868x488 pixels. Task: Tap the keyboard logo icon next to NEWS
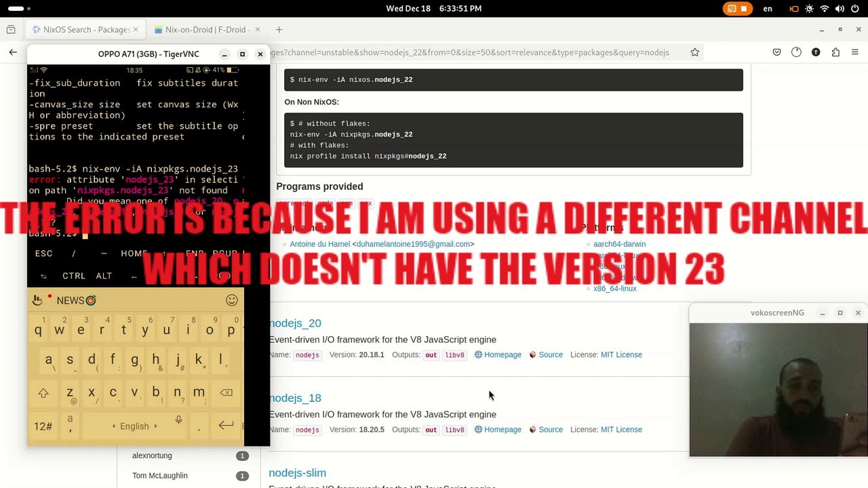37,300
